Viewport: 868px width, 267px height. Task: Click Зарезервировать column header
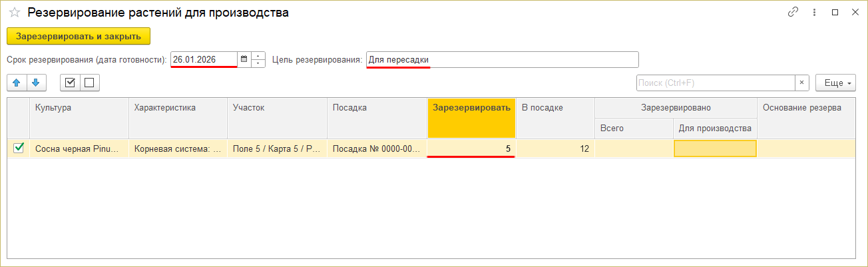[x=472, y=118]
